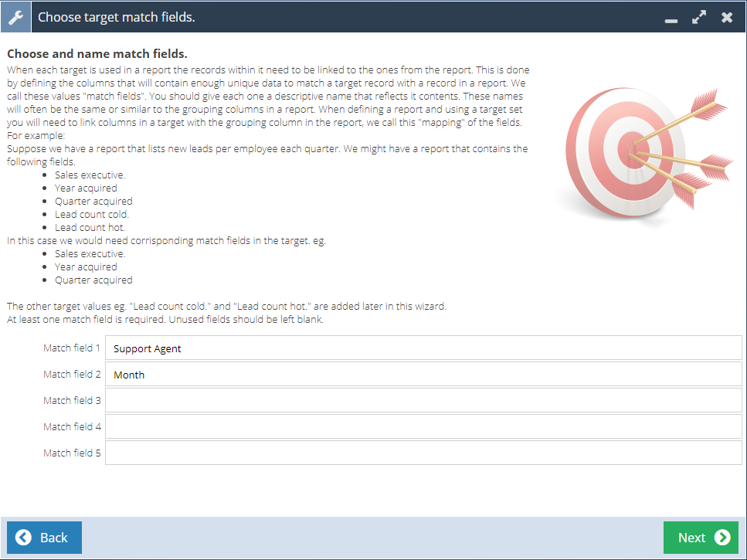The image size is (747, 560).
Task: Click the dialog title "Choose target match fields."
Action: point(117,17)
